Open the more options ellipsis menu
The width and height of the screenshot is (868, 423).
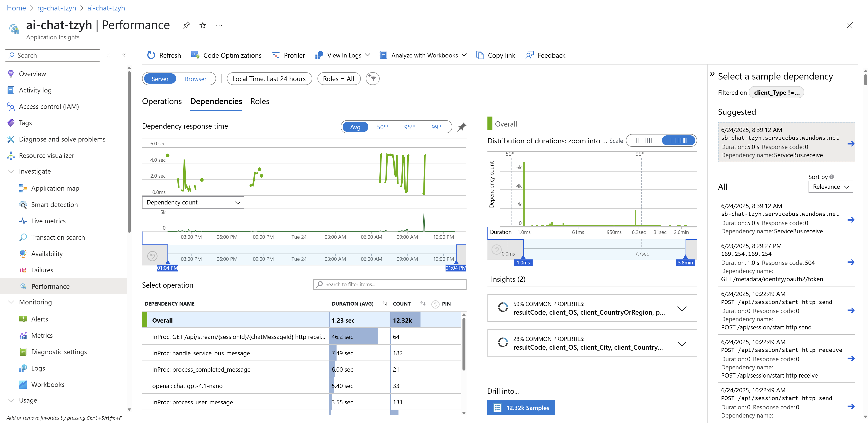click(219, 25)
